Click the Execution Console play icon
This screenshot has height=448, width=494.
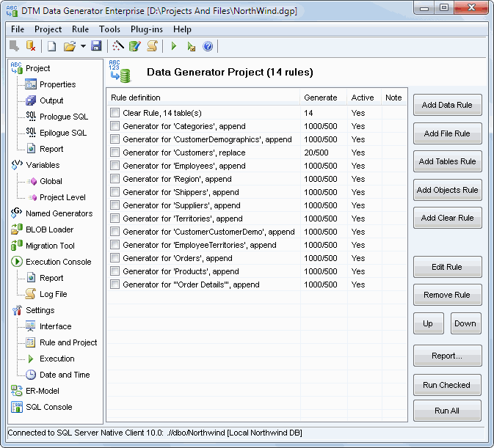tap(17, 262)
